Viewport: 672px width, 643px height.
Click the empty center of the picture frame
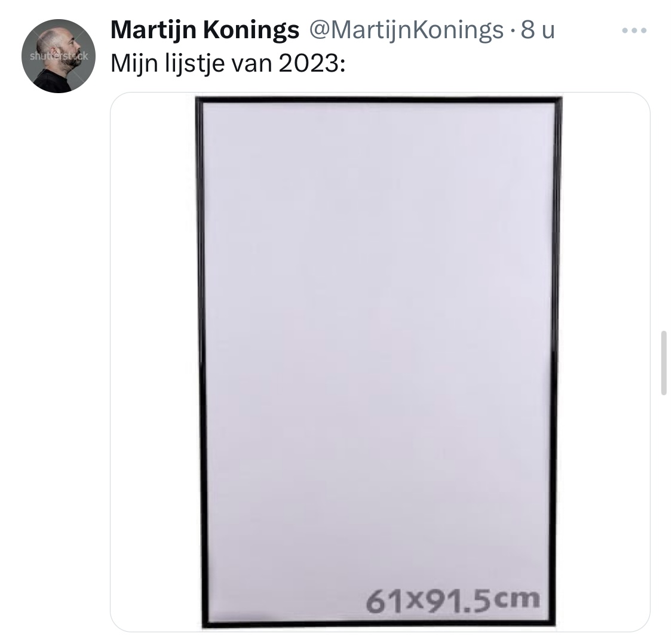(379, 362)
